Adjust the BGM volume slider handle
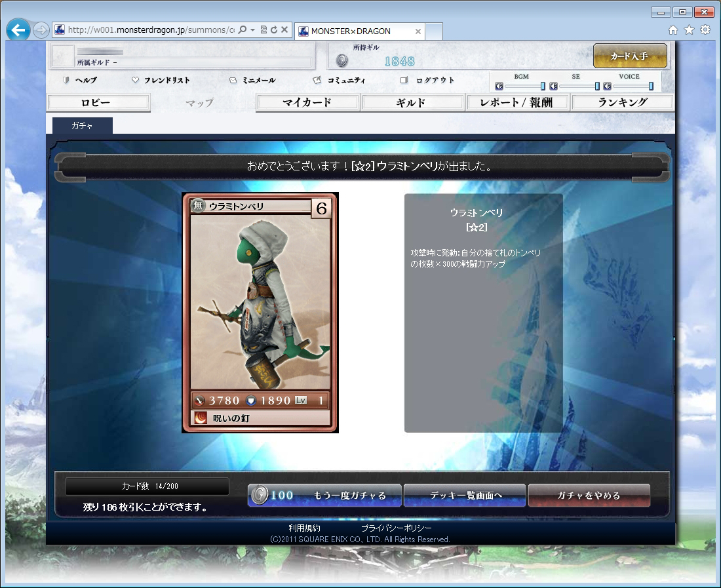The height and width of the screenshot is (588, 721). click(543, 86)
